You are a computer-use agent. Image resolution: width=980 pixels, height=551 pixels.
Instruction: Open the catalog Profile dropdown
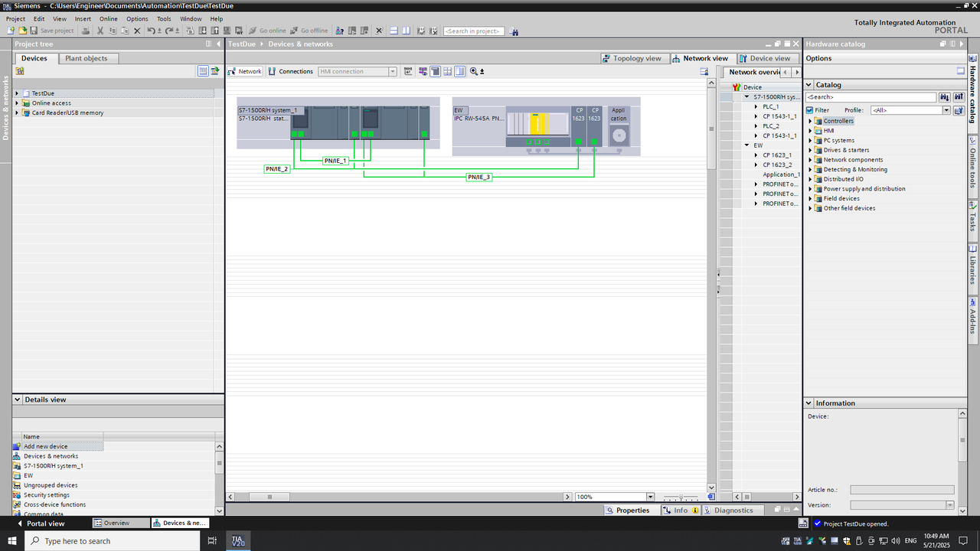tap(946, 110)
